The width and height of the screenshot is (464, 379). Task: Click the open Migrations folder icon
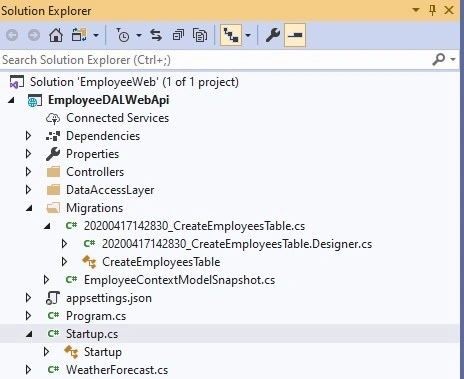pos(53,208)
